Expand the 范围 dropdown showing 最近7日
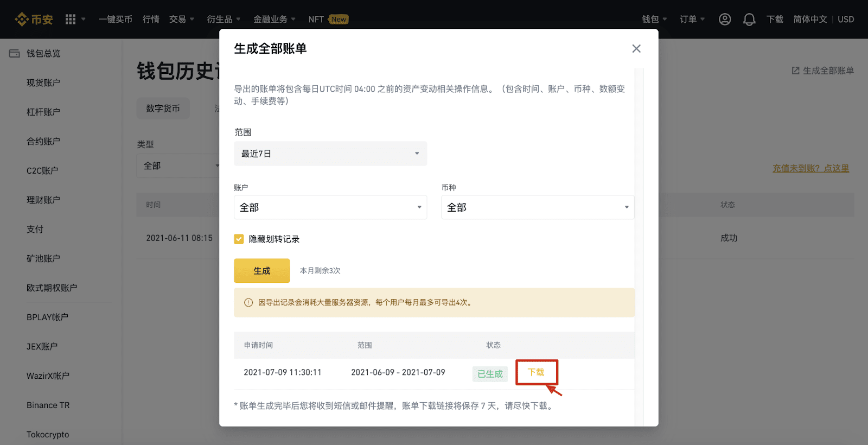The height and width of the screenshot is (445, 868). point(330,154)
